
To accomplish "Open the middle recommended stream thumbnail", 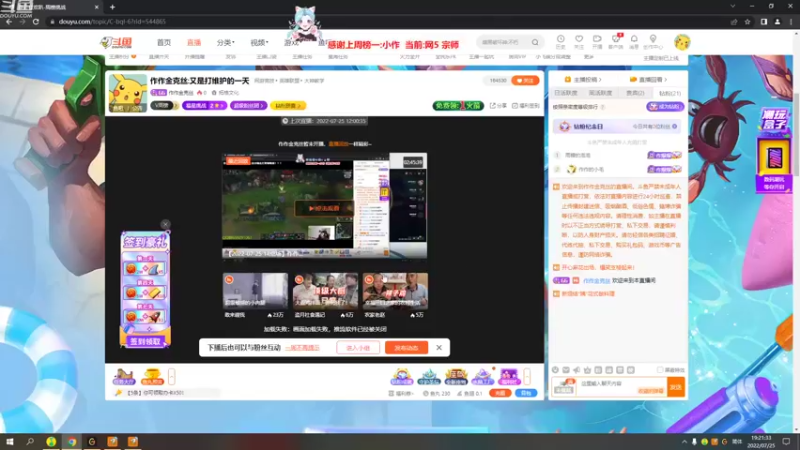I will coord(325,291).
